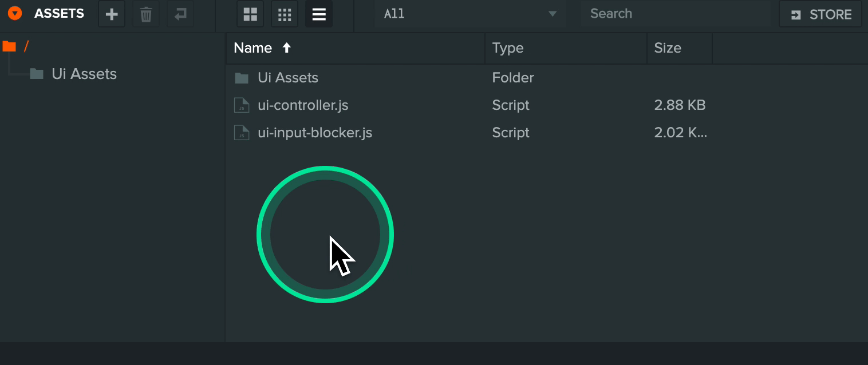Add a new asset with plus icon

[x=112, y=14]
